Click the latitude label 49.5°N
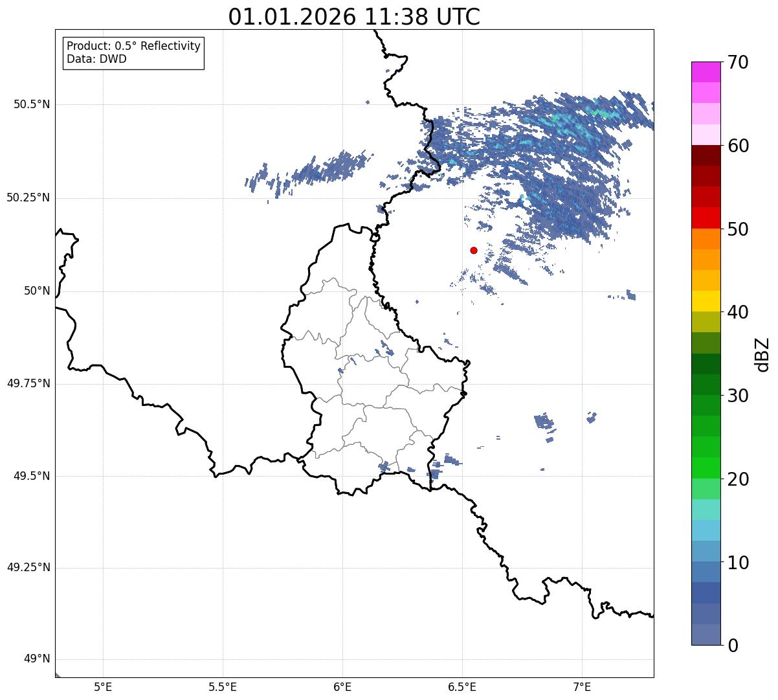Viewport: 778px width, 700px height. pos(32,476)
